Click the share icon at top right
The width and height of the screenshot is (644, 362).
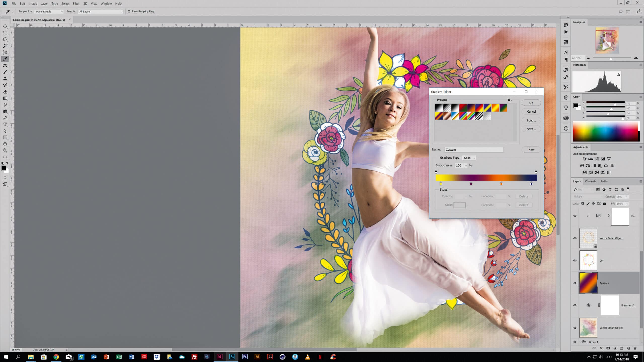tap(639, 11)
